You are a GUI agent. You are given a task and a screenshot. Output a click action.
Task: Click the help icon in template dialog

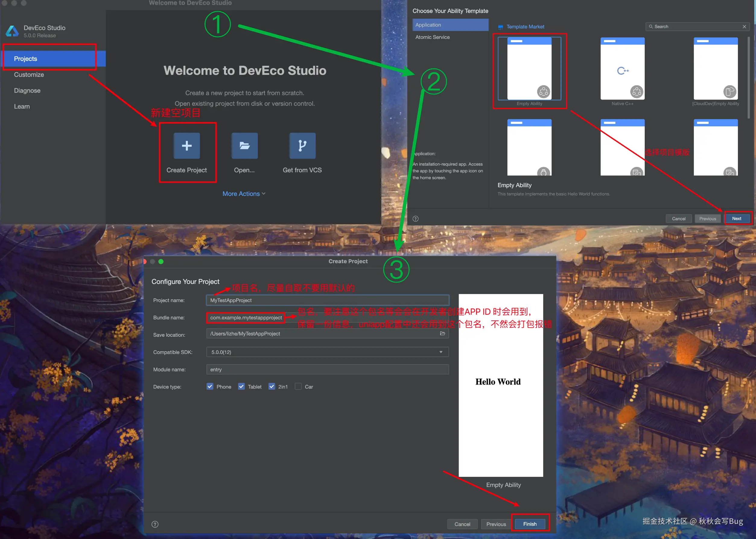(415, 219)
